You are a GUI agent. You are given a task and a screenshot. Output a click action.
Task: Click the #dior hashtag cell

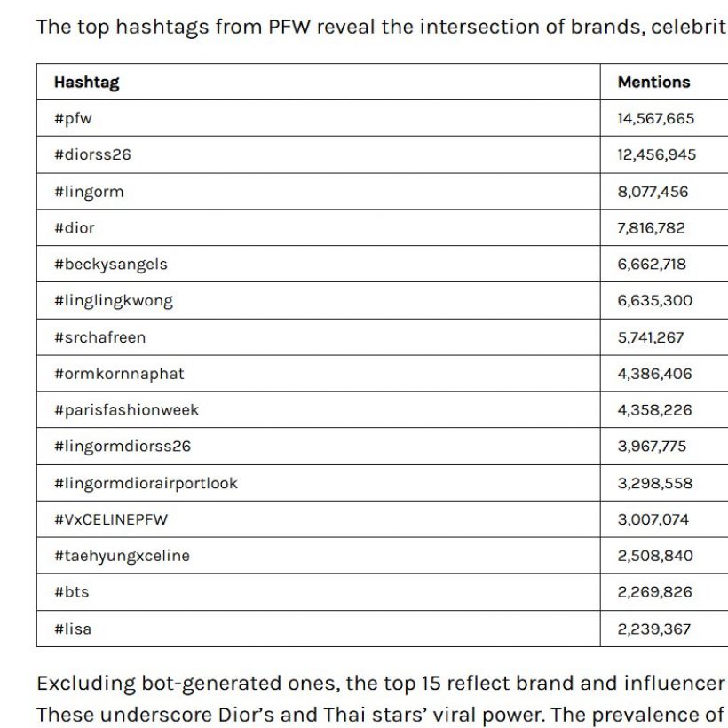tap(75, 227)
